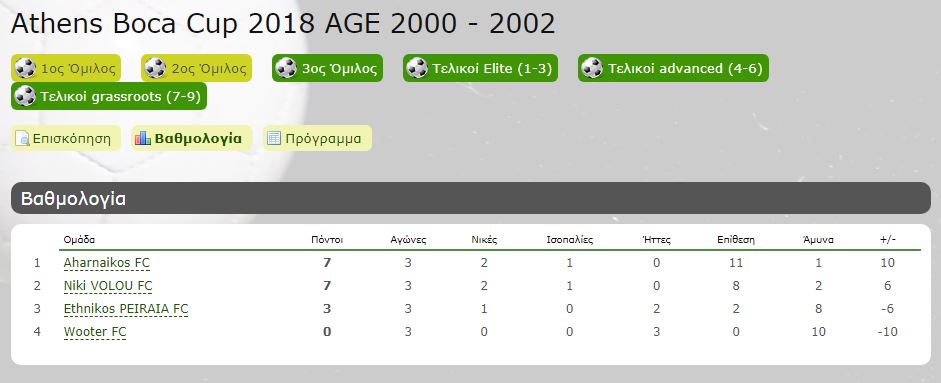
Task: Follow the Ethnikos PEIRAIA FC link
Action: (x=126, y=309)
